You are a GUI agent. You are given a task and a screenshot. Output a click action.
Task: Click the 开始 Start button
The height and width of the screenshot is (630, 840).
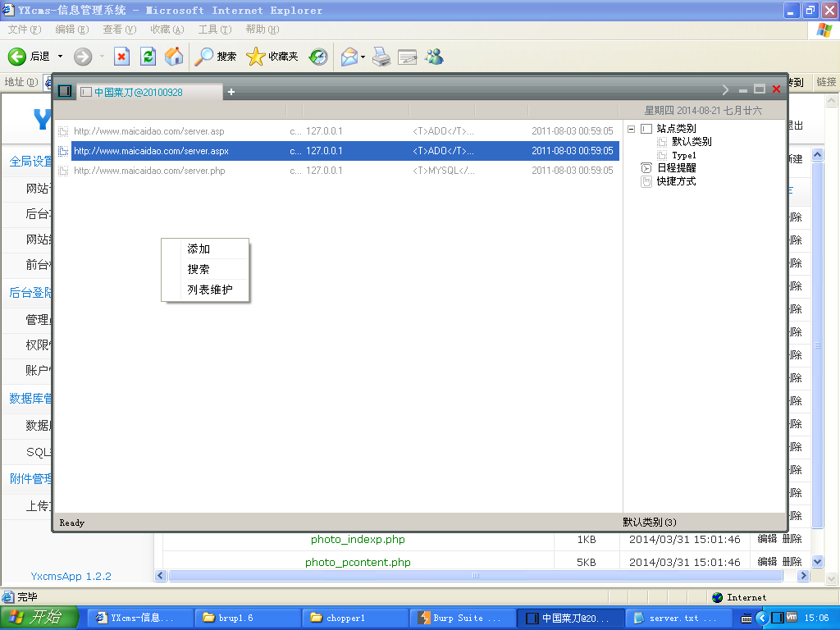coord(39,618)
